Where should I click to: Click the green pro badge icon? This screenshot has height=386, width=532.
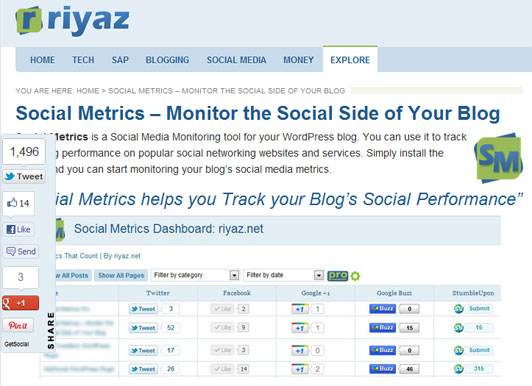338,275
